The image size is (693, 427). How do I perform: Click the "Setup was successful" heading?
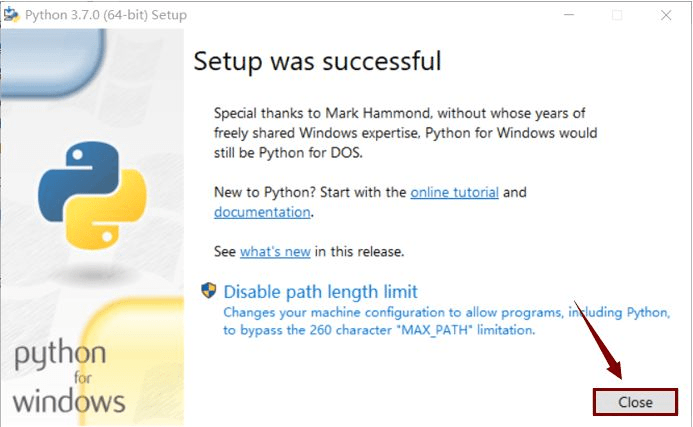[317, 61]
